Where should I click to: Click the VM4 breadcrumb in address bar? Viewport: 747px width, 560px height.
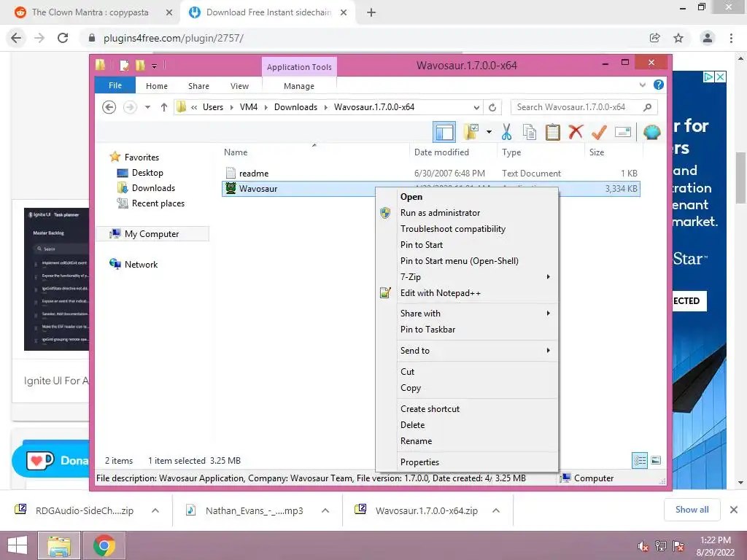point(248,107)
